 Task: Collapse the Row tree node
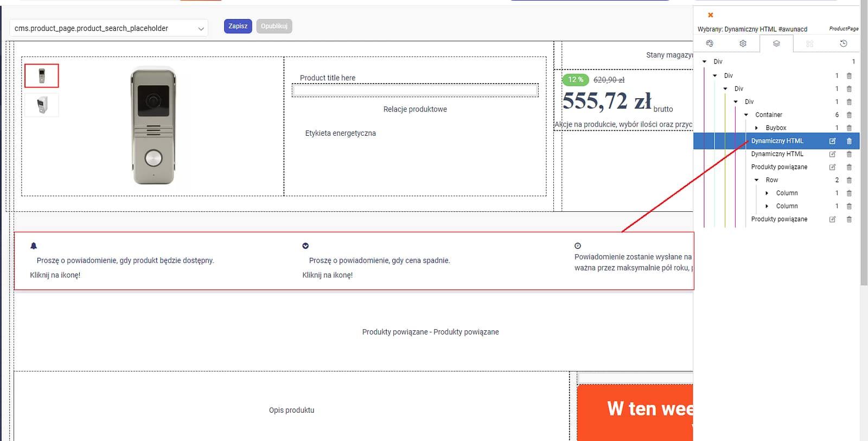757,180
